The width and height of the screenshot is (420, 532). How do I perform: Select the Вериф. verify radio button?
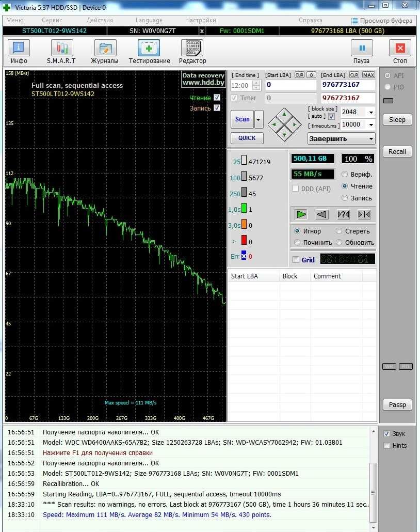(x=345, y=175)
